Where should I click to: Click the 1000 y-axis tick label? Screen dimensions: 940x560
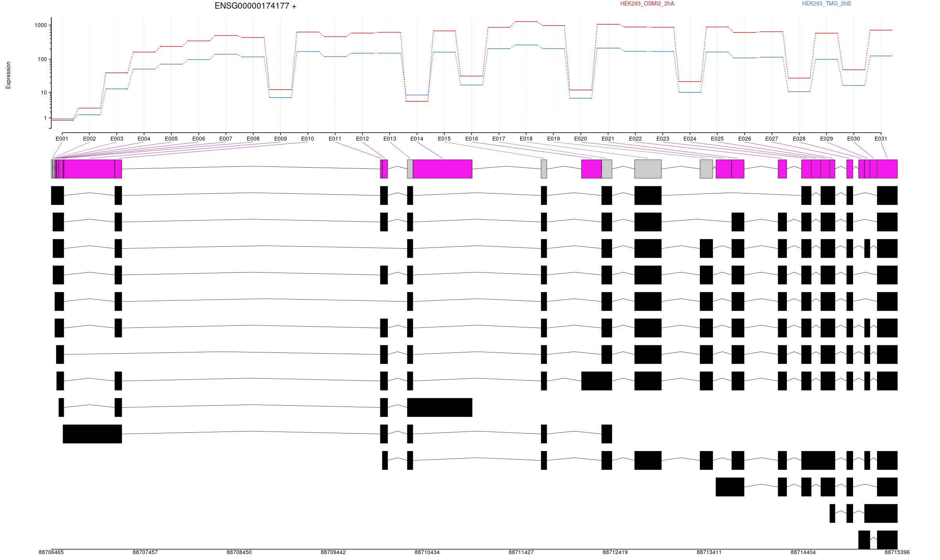click(41, 25)
